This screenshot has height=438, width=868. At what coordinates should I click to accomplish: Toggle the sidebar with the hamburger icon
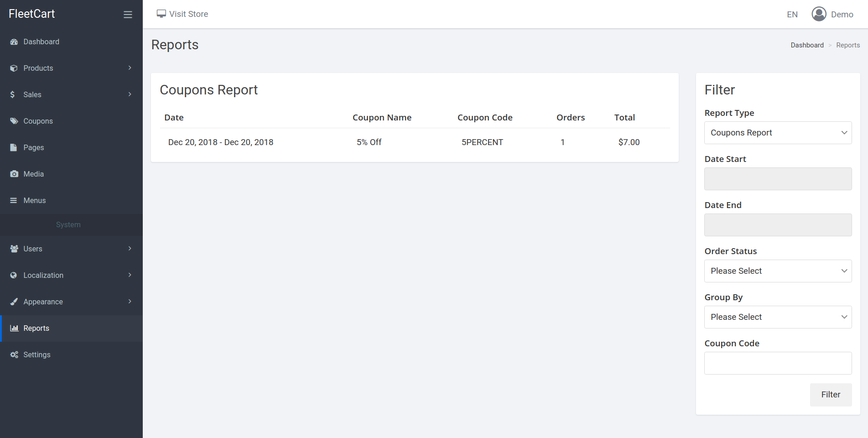click(128, 14)
